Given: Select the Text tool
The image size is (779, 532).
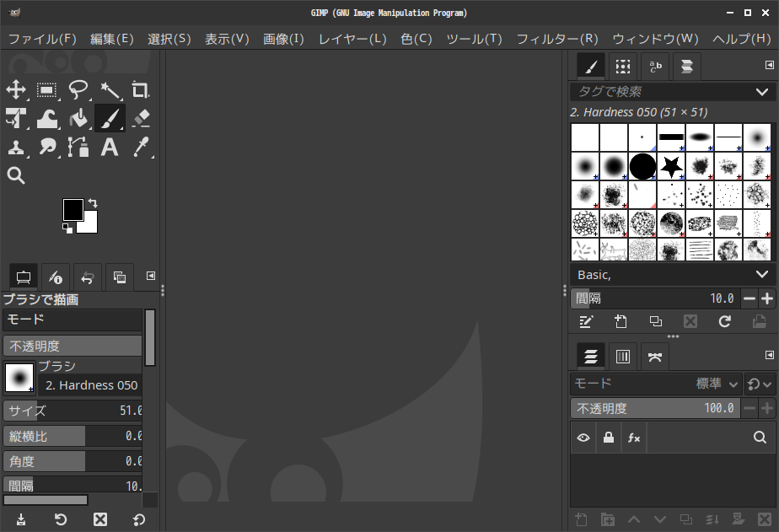Looking at the screenshot, I should [110, 148].
